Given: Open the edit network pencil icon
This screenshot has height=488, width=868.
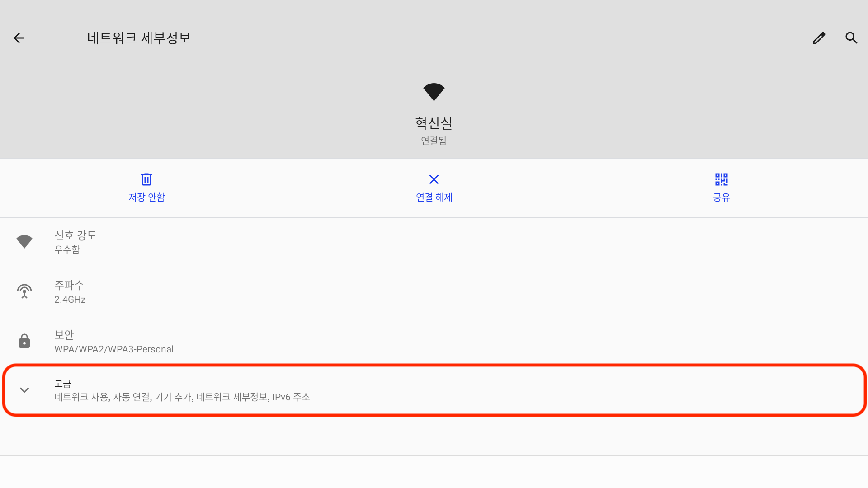Looking at the screenshot, I should (819, 38).
